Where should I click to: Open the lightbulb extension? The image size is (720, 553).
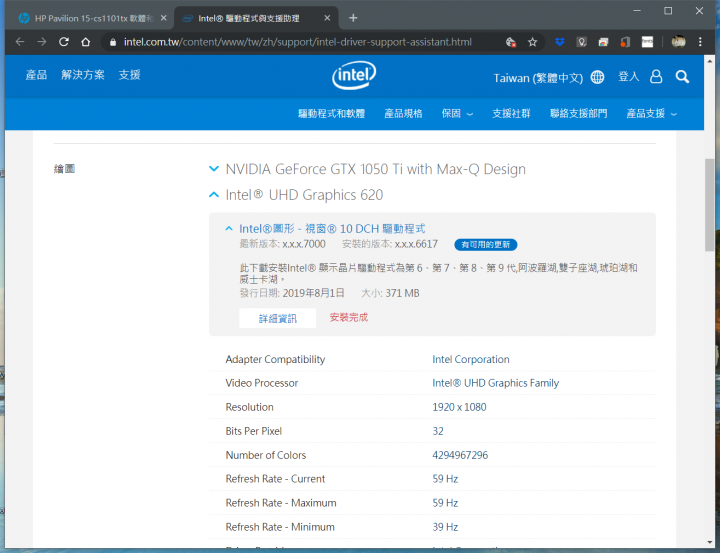[x=581, y=42]
